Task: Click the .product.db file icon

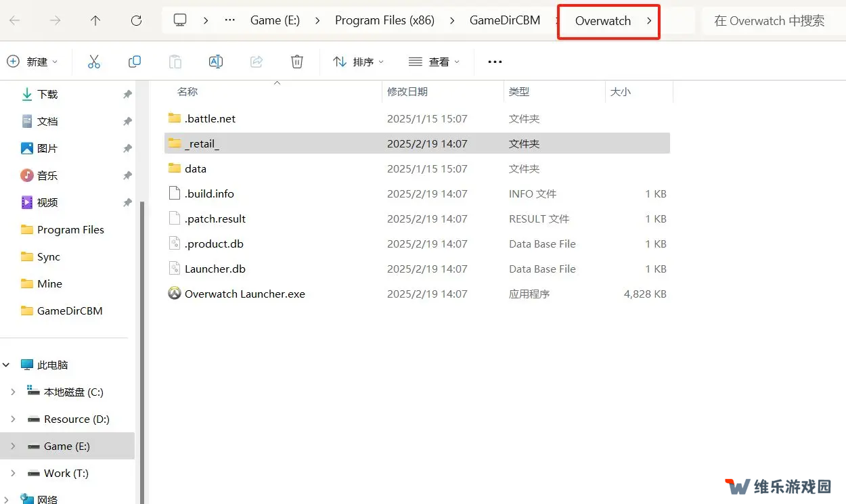Action: point(175,244)
